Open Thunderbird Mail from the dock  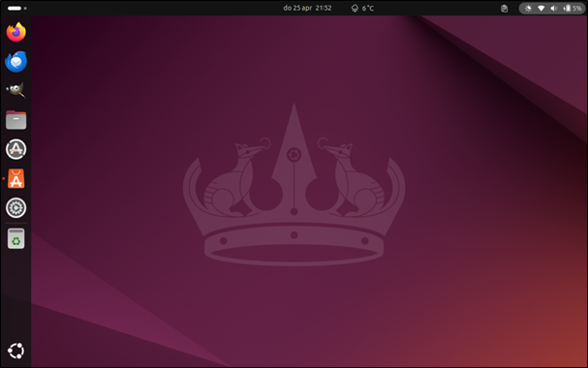[16, 61]
